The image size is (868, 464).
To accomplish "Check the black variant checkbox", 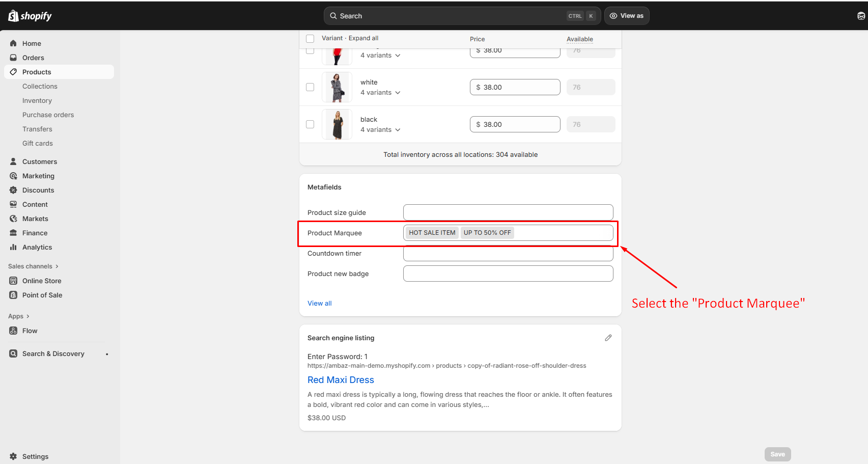I will pos(310,124).
